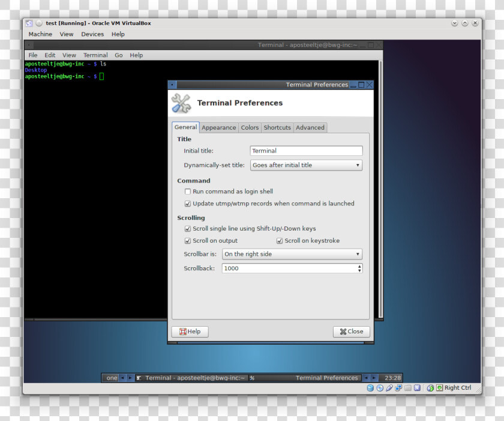Enable 'Run command as login shell'
The image size is (504, 421).
click(x=188, y=192)
